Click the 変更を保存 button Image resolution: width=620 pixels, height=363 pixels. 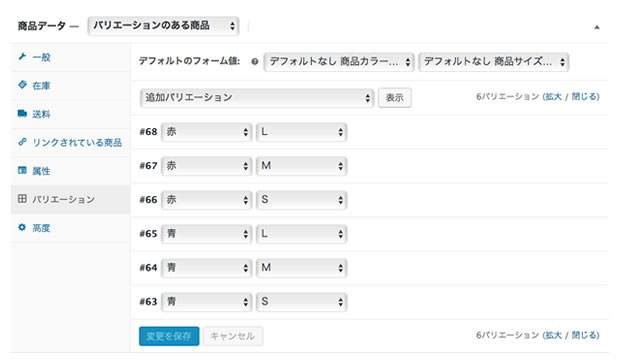tap(169, 336)
